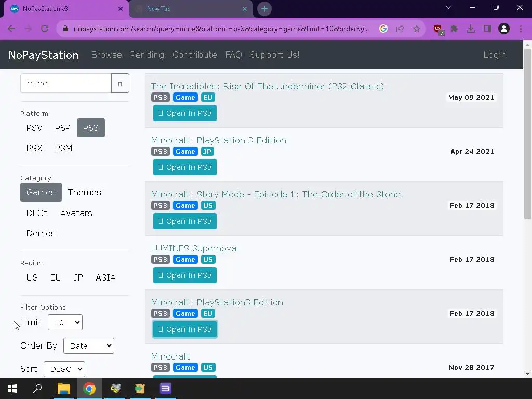Select PSX platform filter

pyautogui.click(x=34, y=148)
